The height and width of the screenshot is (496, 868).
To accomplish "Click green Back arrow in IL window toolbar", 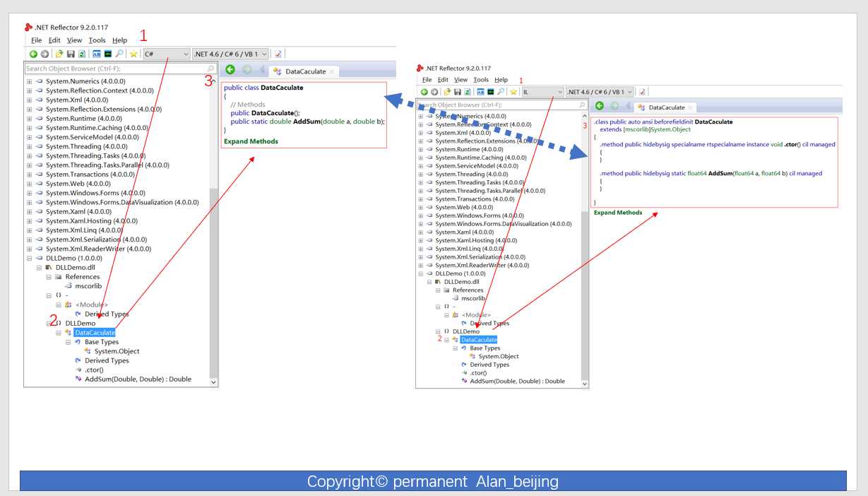I will point(424,92).
